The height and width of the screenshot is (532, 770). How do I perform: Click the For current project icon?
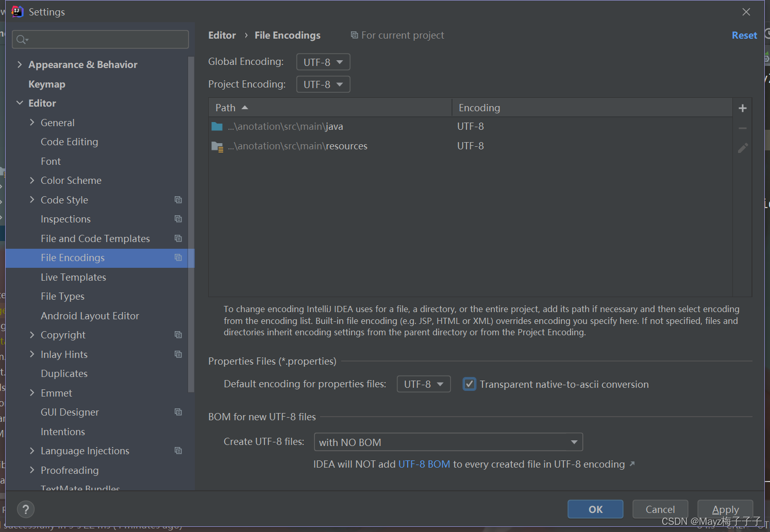click(354, 35)
